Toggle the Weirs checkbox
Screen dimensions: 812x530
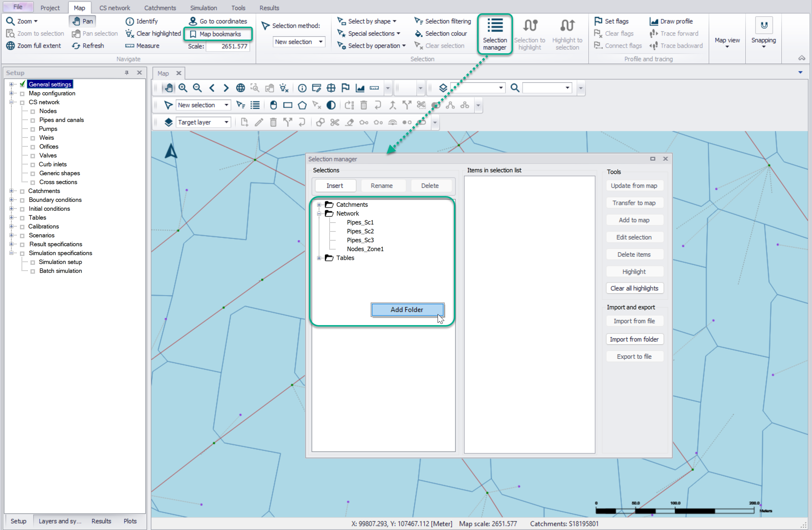click(x=33, y=138)
